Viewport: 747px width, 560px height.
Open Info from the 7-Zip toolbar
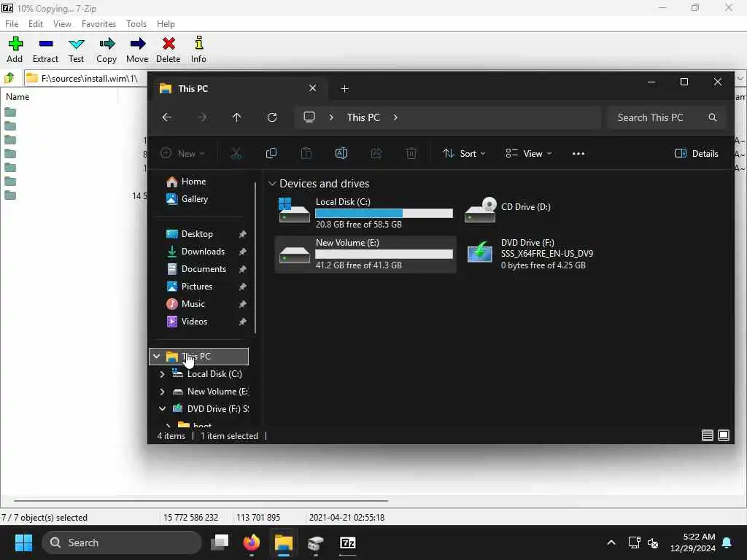point(198,50)
